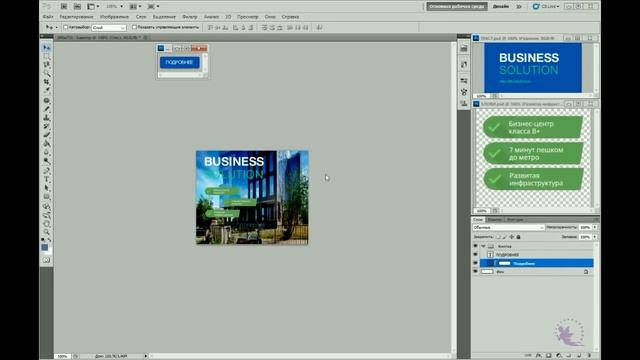Viewport: 640px width, 360px height.
Task: Open the Фильтр menu
Action: pos(189,17)
